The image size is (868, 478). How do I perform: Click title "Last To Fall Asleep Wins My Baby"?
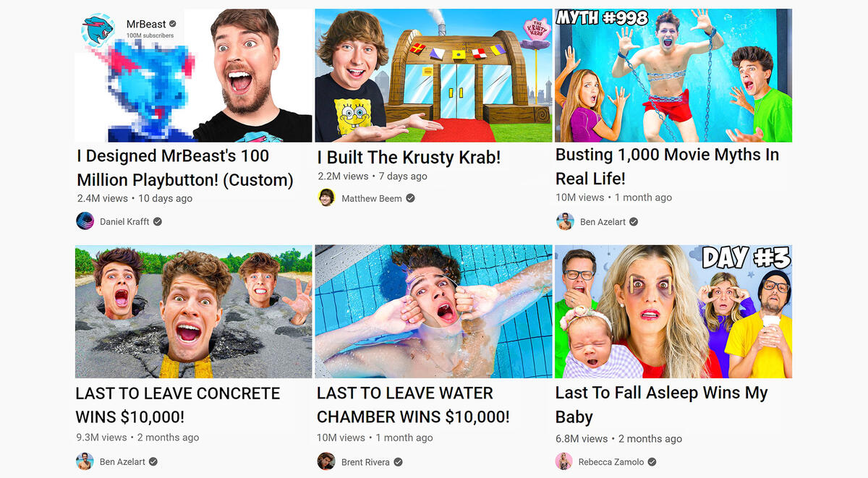coord(662,405)
